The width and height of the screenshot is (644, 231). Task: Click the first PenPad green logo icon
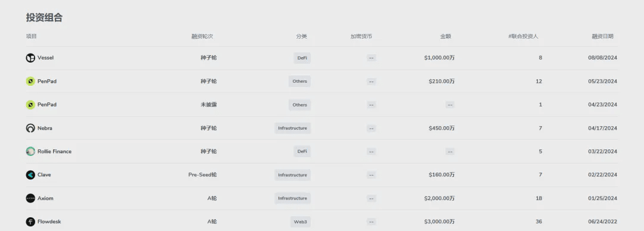click(30, 81)
